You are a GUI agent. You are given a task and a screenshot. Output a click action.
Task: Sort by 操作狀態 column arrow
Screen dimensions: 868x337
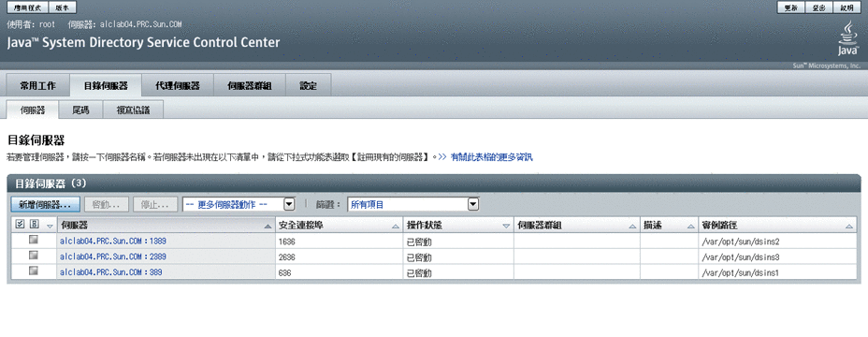pos(506,227)
